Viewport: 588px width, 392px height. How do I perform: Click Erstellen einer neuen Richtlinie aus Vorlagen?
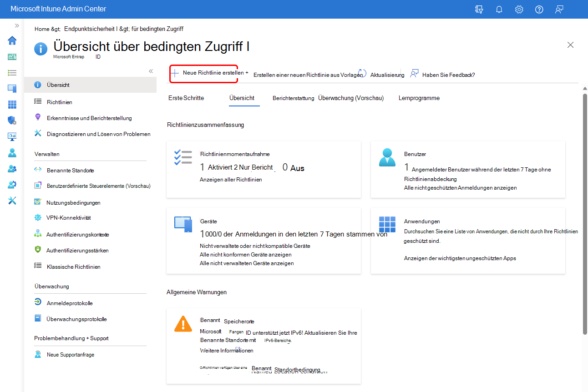(x=308, y=75)
